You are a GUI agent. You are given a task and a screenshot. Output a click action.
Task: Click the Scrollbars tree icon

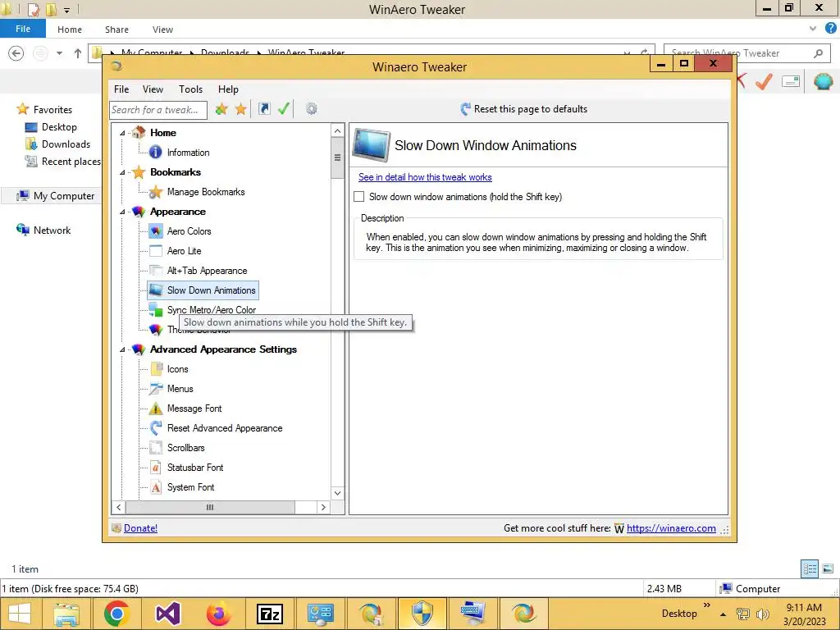[155, 448]
